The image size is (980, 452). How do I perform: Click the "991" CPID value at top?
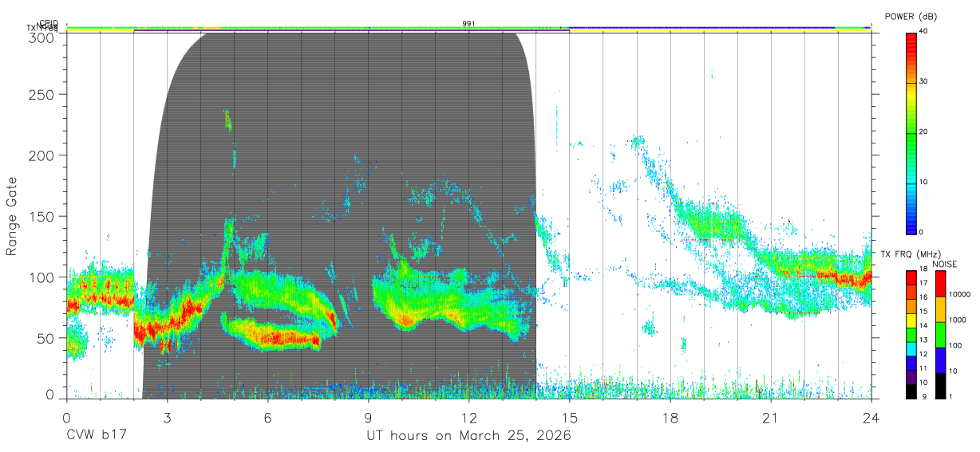[468, 24]
